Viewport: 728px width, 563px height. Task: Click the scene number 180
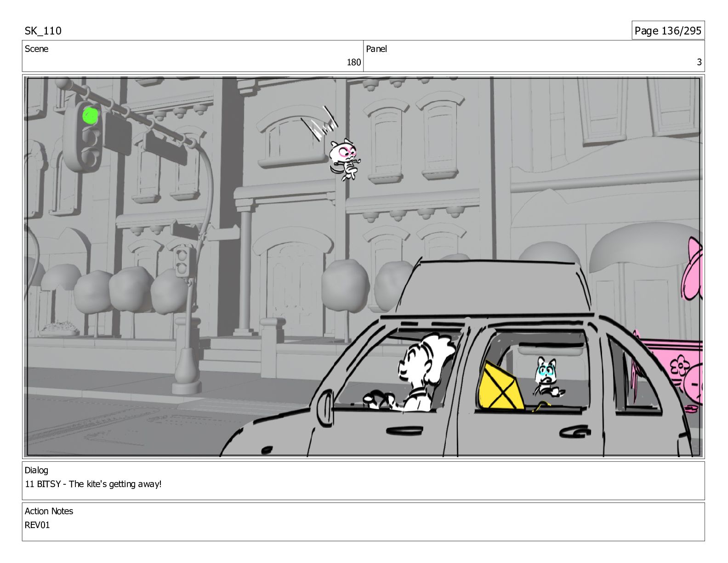(x=353, y=62)
